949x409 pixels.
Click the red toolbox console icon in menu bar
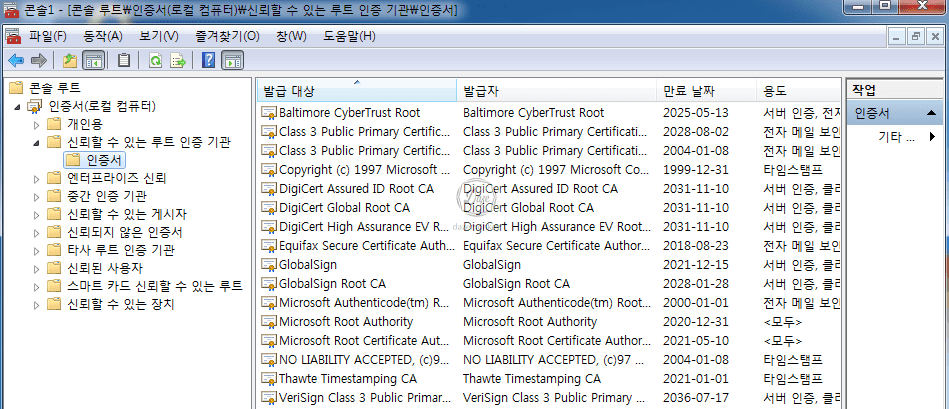pyautogui.click(x=13, y=36)
